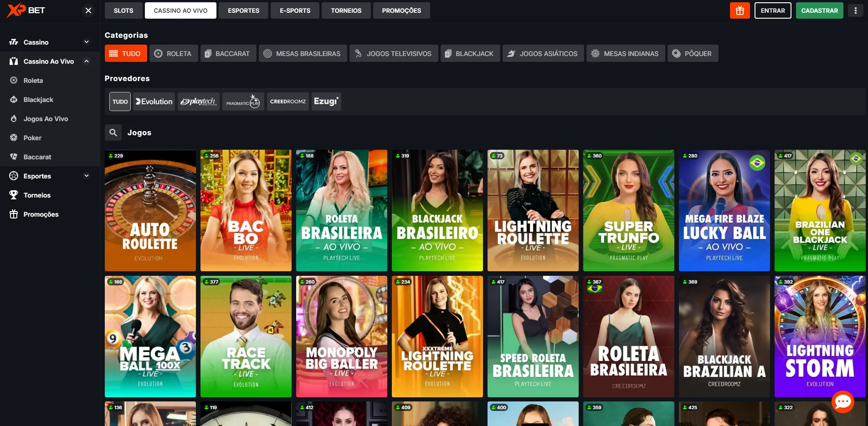Filter by JOGOS ASIÁTICOS category
Image resolution: width=868 pixels, height=426 pixels.
click(543, 53)
